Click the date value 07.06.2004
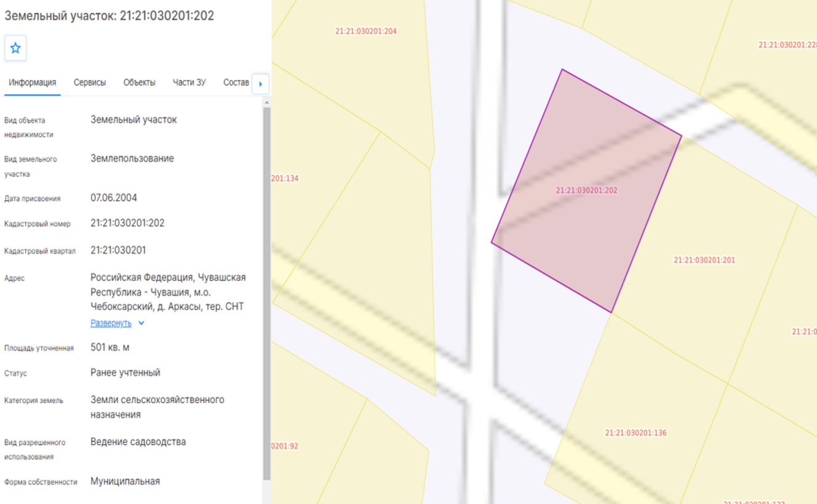This screenshot has width=817, height=504. pos(114,198)
